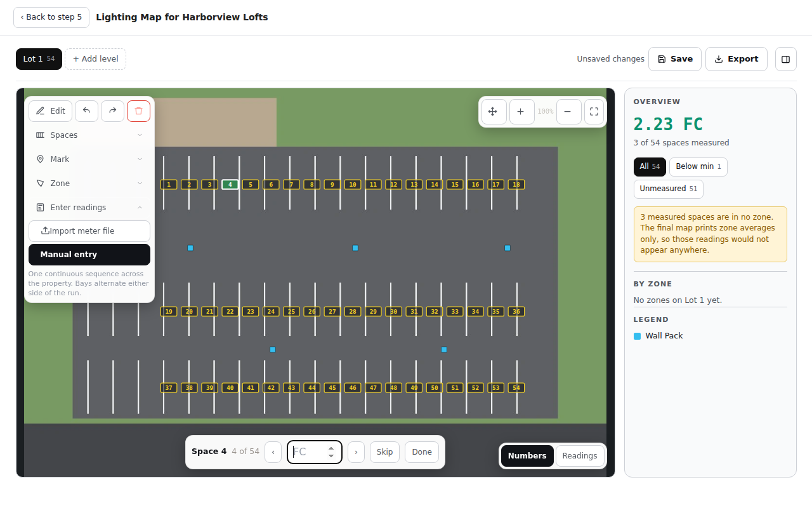The height and width of the screenshot is (508, 812).
Task: Filter Unmeasured 51 spaces
Action: (669, 189)
